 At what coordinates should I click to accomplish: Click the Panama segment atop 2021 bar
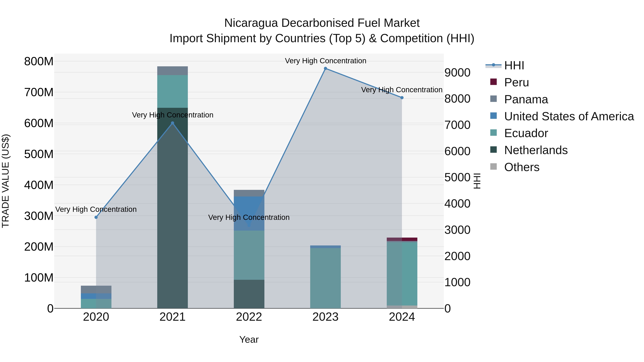[172, 71]
